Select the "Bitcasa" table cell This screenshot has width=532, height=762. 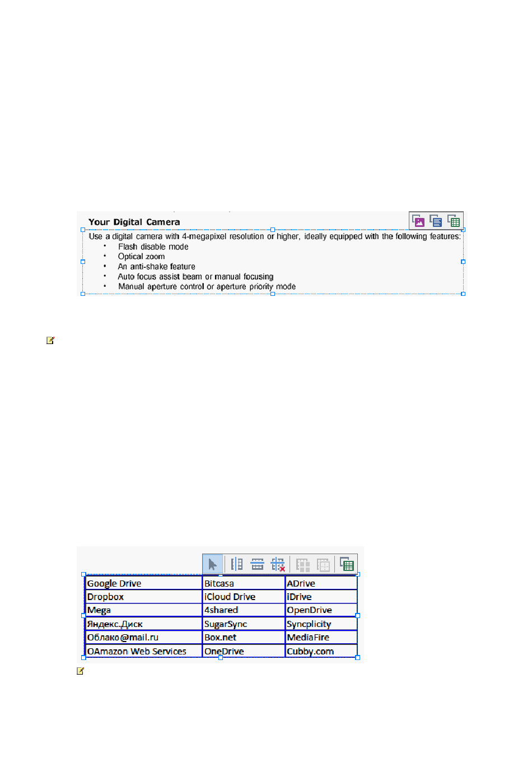click(x=244, y=583)
